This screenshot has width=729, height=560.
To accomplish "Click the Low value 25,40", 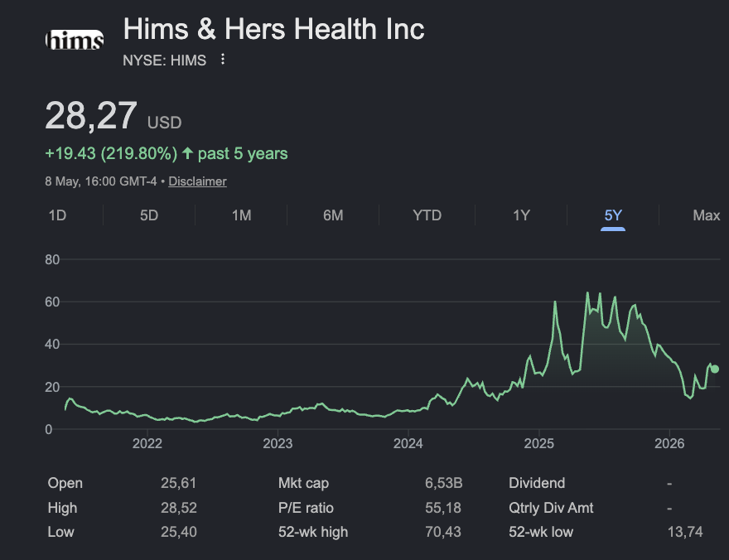I will pos(179,532).
